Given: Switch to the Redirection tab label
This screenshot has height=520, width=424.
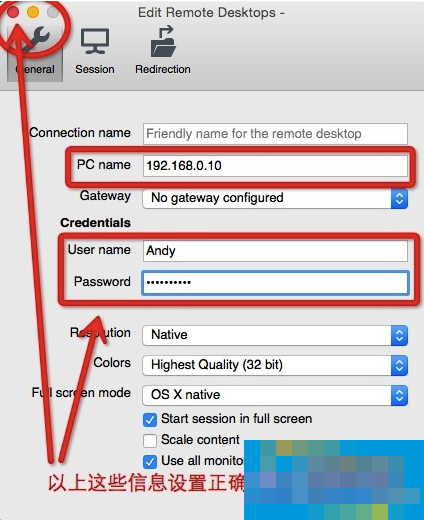Looking at the screenshot, I should coord(163,69).
